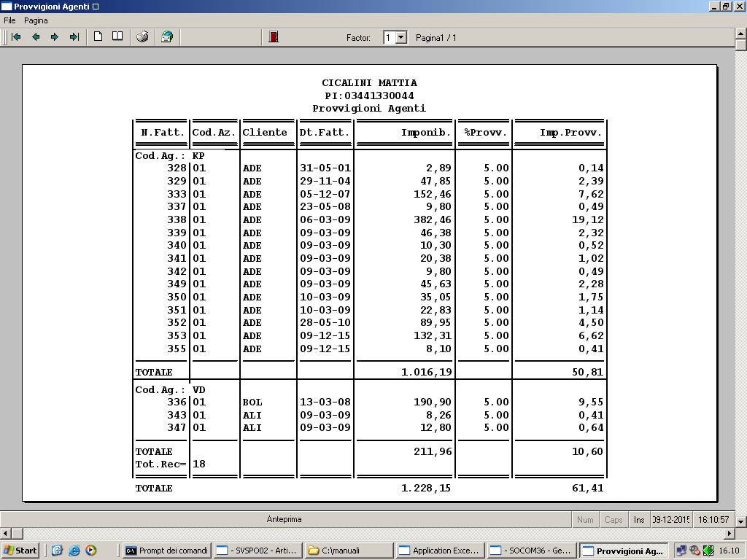Click the PI:03441330044 line
Screen dimensions: 747x560
click(x=369, y=96)
